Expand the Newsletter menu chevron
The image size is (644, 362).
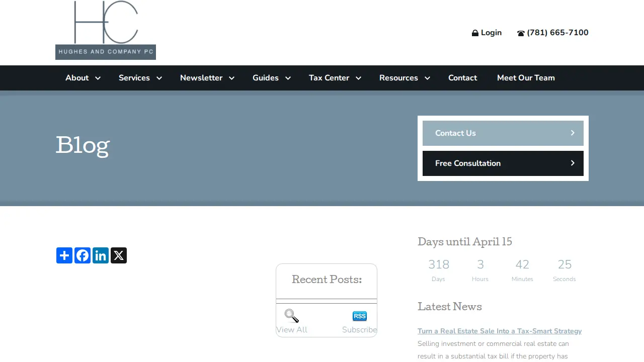coord(231,78)
